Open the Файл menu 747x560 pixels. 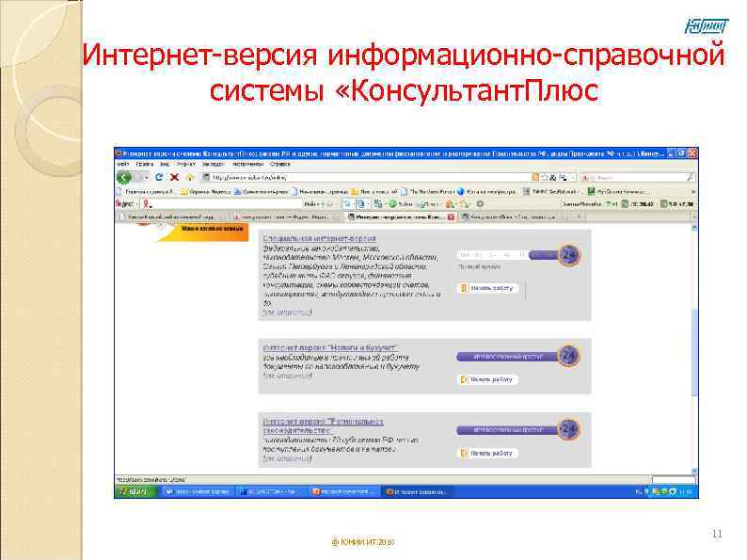pos(123,164)
